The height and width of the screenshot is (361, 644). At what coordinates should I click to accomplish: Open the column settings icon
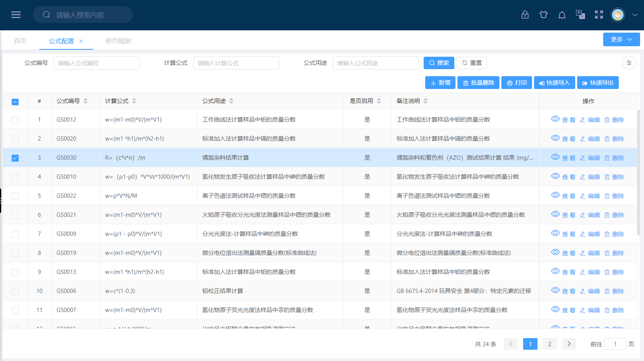point(629,63)
